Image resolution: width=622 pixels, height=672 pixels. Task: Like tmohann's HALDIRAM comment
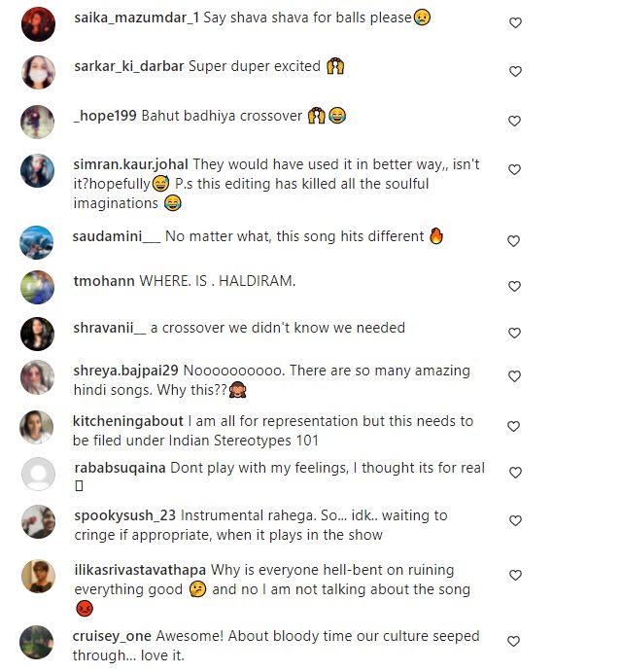point(516,287)
